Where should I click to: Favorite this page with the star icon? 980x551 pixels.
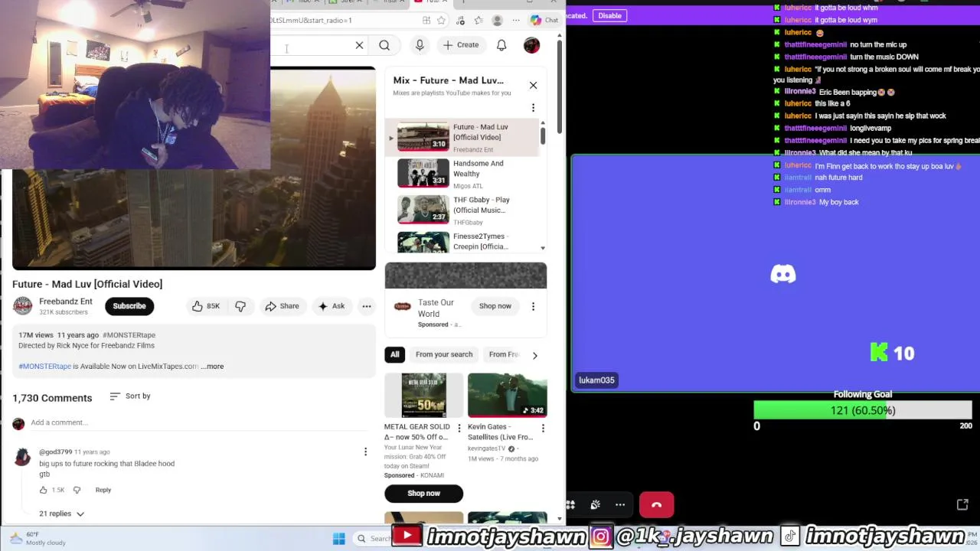pyautogui.click(x=441, y=21)
